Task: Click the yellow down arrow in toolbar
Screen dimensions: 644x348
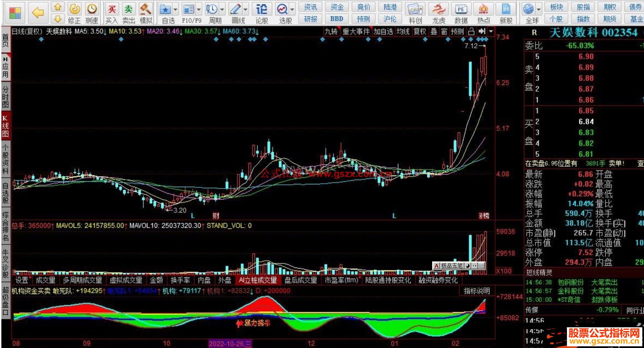Action: pos(58,19)
